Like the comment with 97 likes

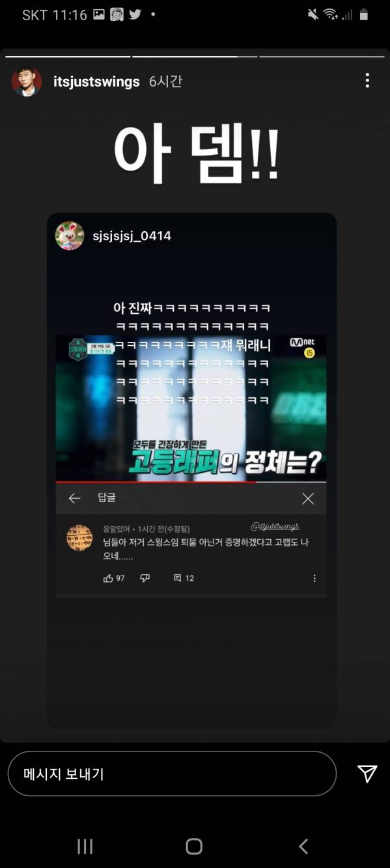coord(114,578)
